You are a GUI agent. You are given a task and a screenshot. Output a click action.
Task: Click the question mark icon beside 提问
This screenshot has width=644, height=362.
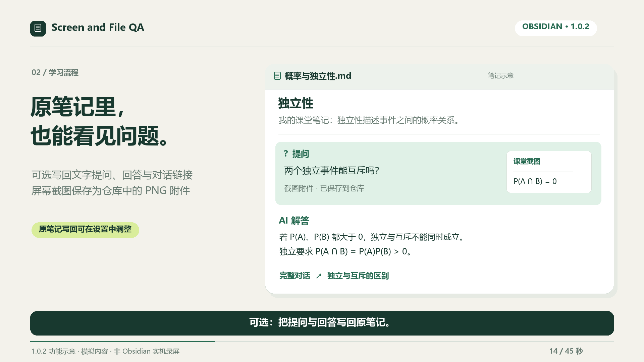click(286, 154)
